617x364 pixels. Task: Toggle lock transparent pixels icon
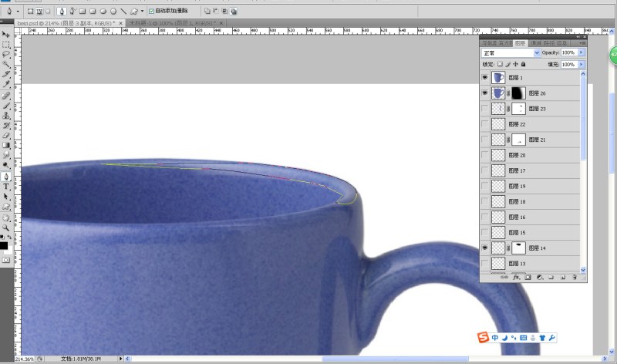pyautogui.click(x=500, y=64)
